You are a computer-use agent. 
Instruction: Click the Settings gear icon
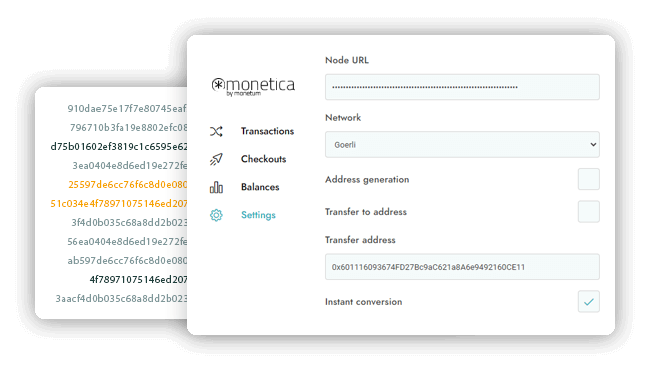[x=216, y=215]
